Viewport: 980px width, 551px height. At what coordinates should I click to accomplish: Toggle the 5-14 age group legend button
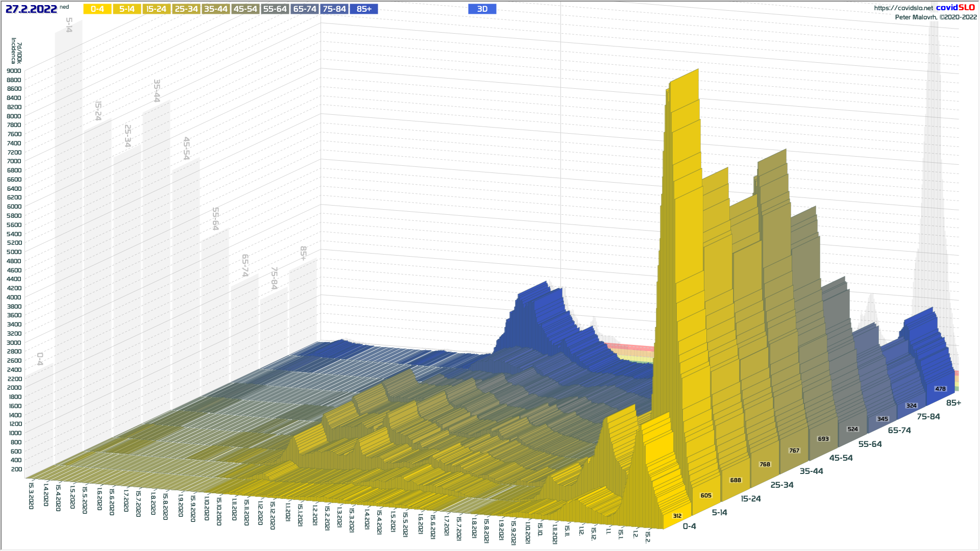point(127,9)
